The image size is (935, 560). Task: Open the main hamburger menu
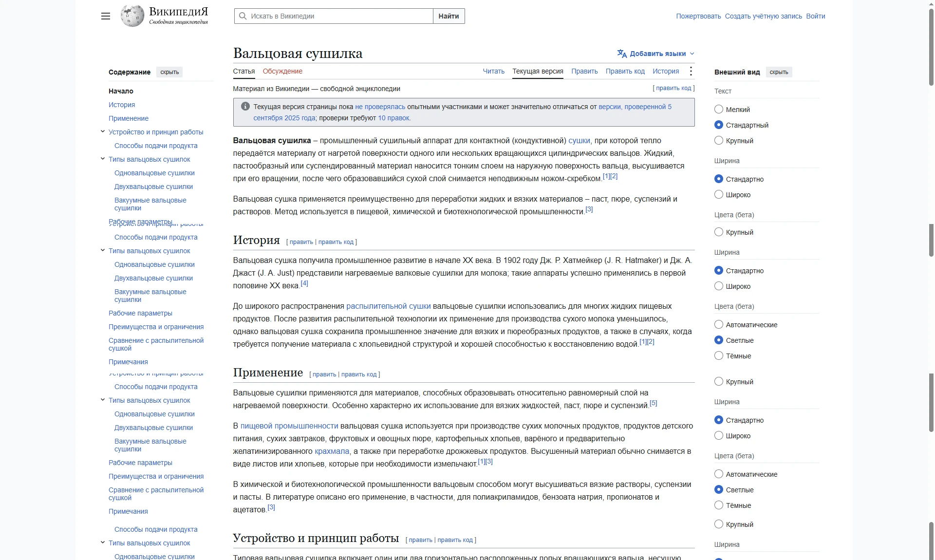[x=106, y=16]
